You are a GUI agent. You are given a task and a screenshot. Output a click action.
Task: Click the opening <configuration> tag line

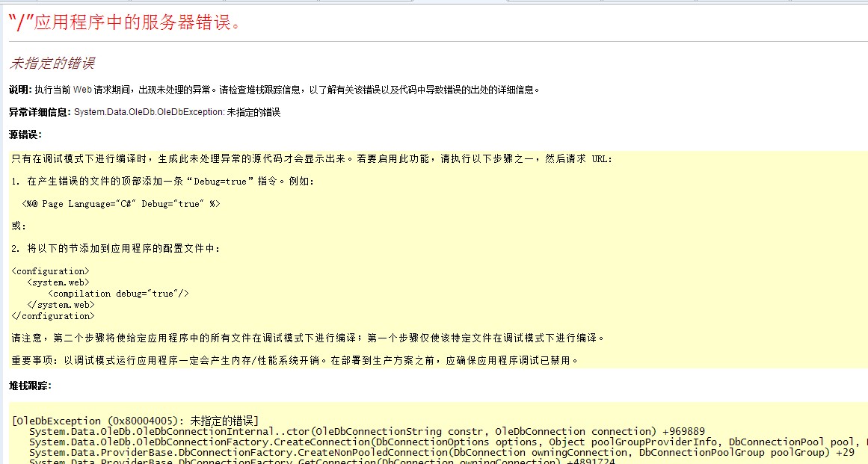click(x=51, y=271)
